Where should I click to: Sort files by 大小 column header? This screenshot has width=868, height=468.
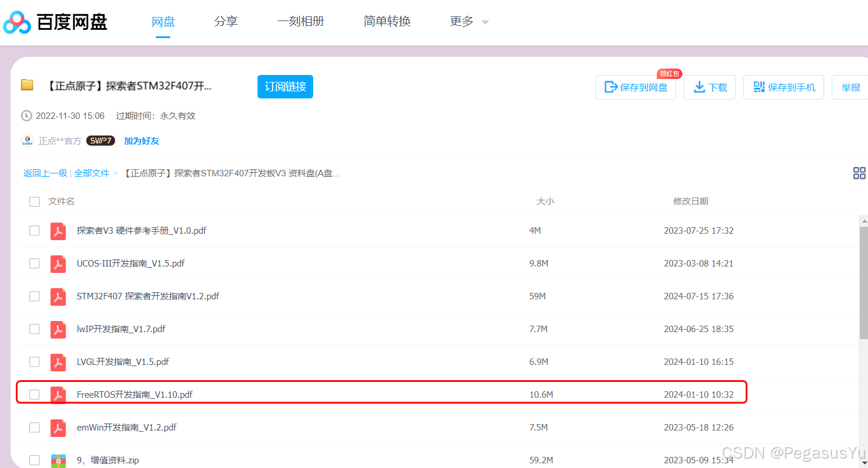pyautogui.click(x=545, y=201)
